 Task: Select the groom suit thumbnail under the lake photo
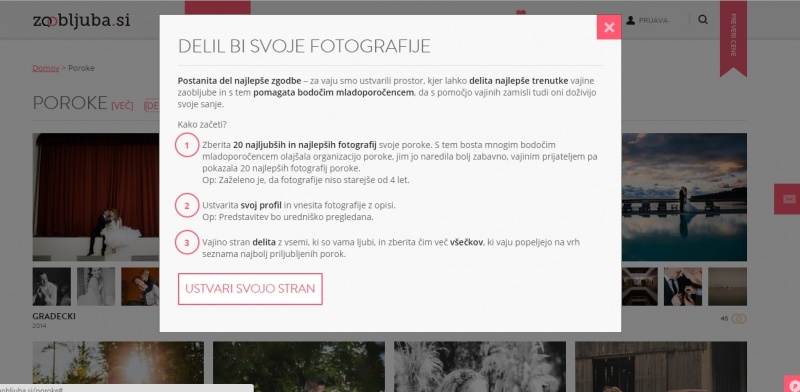683,286
